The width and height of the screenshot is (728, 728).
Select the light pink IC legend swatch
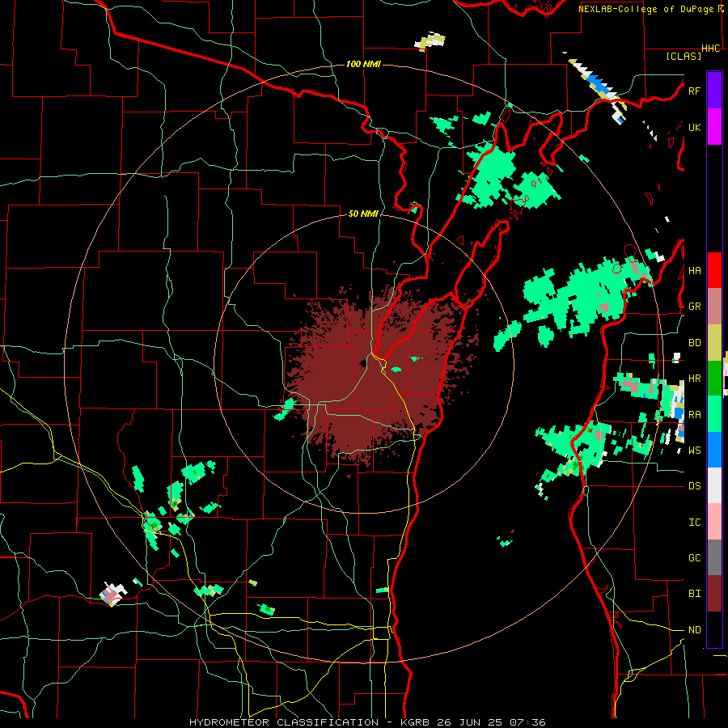click(x=714, y=522)
